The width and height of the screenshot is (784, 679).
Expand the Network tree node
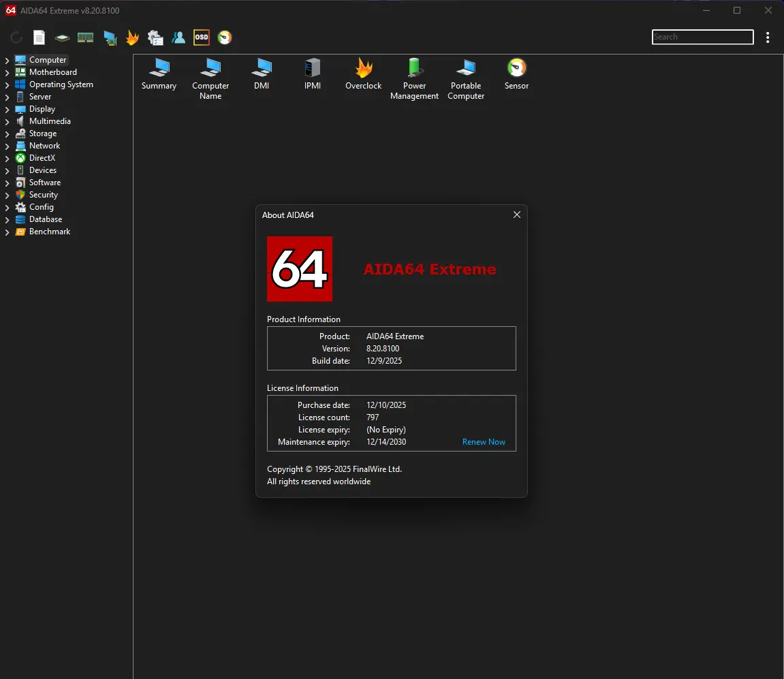(7, 146)
